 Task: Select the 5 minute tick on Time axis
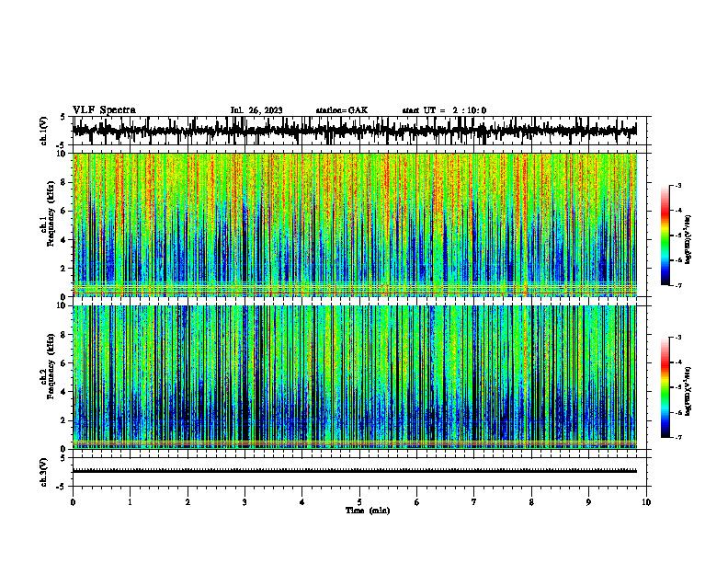pyautogui.click(x=359, y=502)
